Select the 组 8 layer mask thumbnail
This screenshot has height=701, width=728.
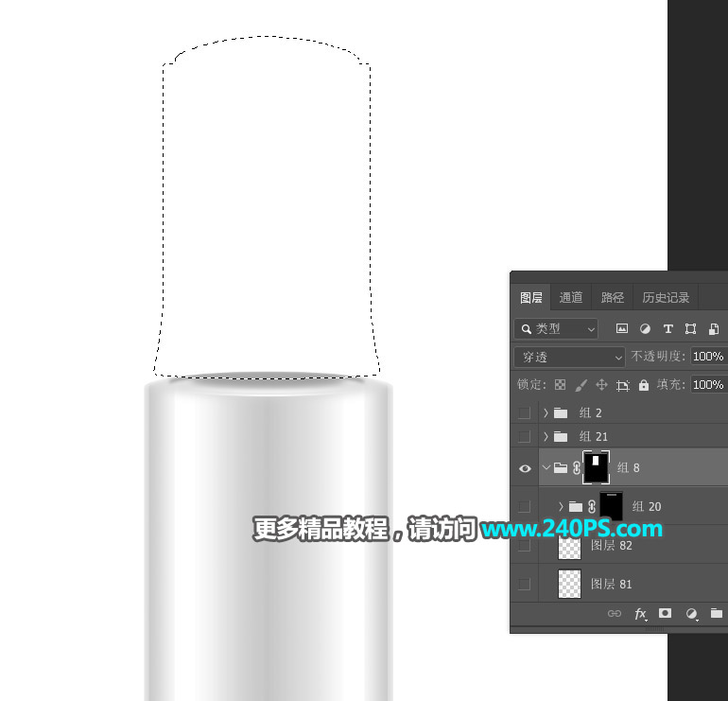coord(596,467)
